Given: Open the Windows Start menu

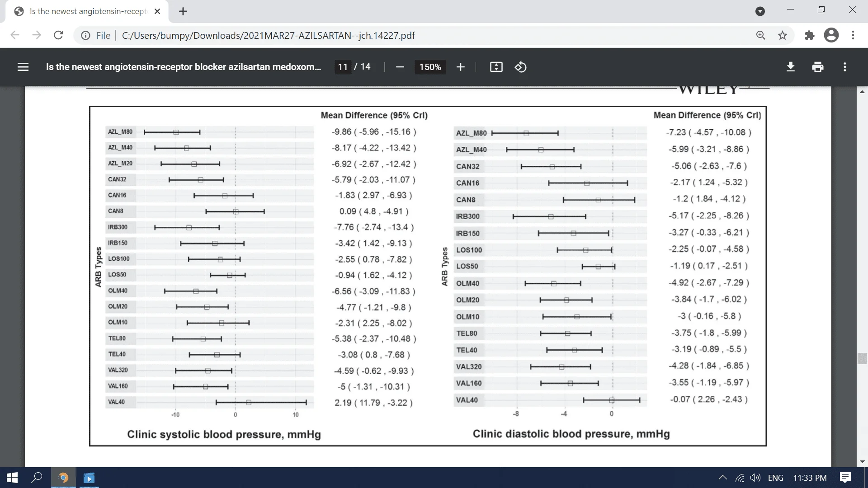Looking at the screenshot, I should (12, 478).
